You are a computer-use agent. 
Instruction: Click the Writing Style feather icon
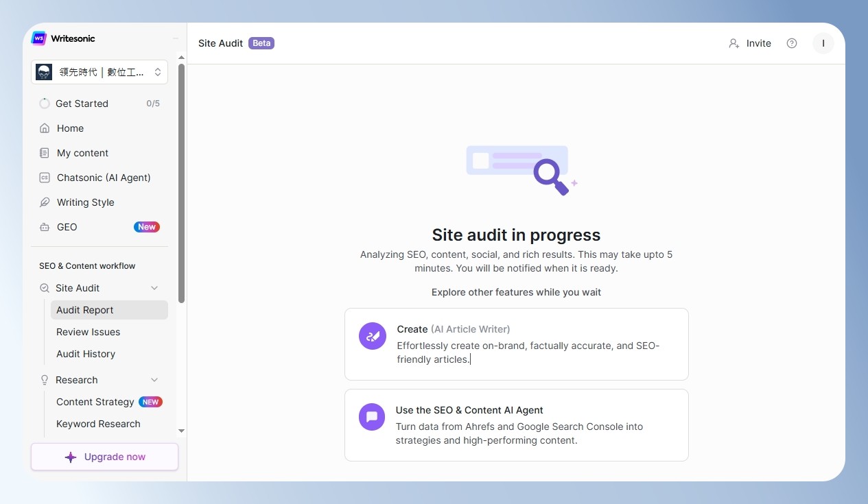pyautogui.click(x=45, y=202)
